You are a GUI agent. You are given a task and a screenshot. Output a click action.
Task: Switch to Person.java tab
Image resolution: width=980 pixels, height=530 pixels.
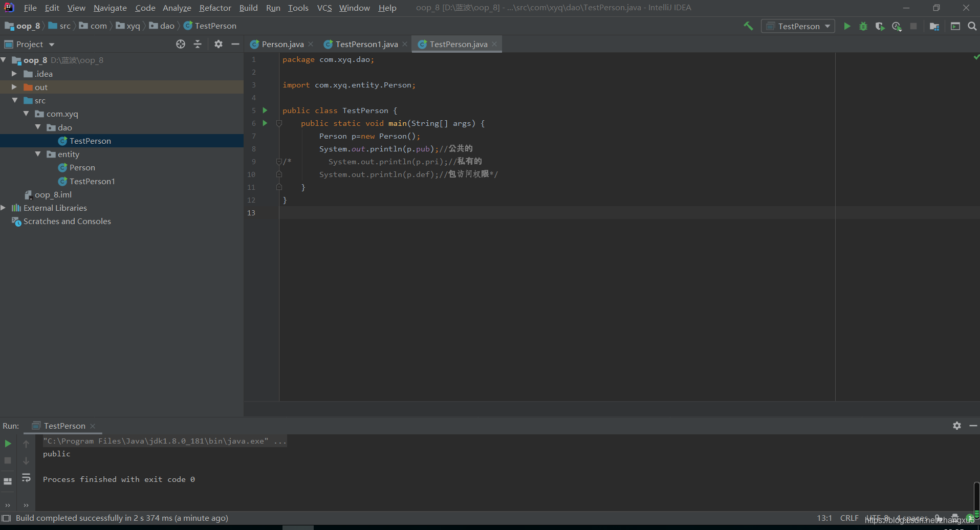click(282, 44)
